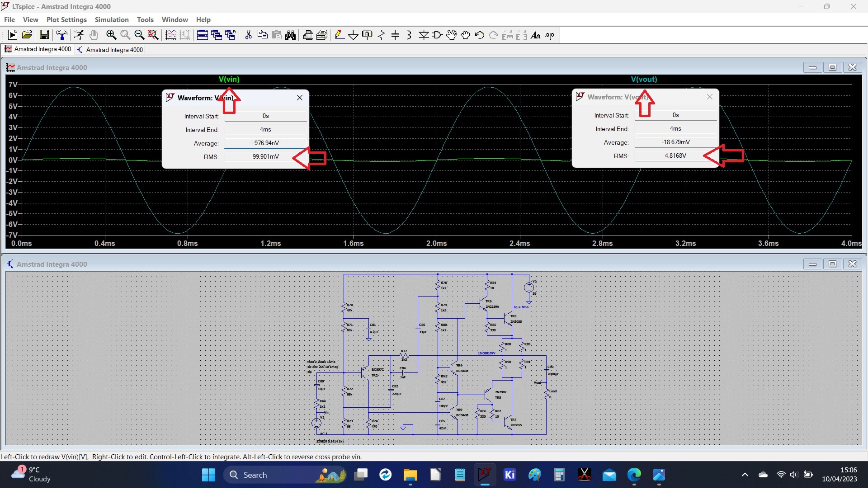Click the 7V vertical axis label

(13, 85)
